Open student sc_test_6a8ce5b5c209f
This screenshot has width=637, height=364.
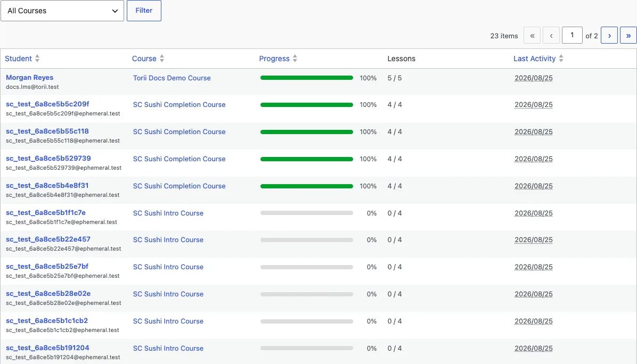[x=47, y=104]
